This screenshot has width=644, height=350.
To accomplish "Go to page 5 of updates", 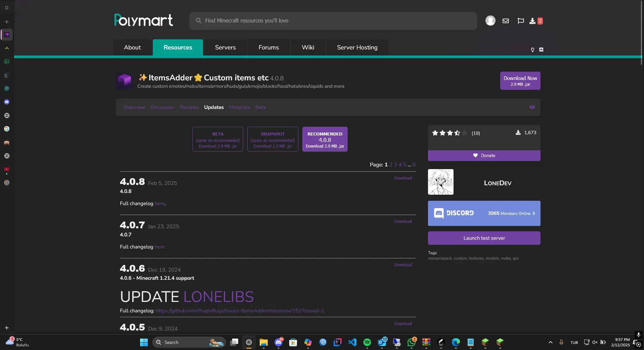I will pyautogui.click(x=405, y=165).
